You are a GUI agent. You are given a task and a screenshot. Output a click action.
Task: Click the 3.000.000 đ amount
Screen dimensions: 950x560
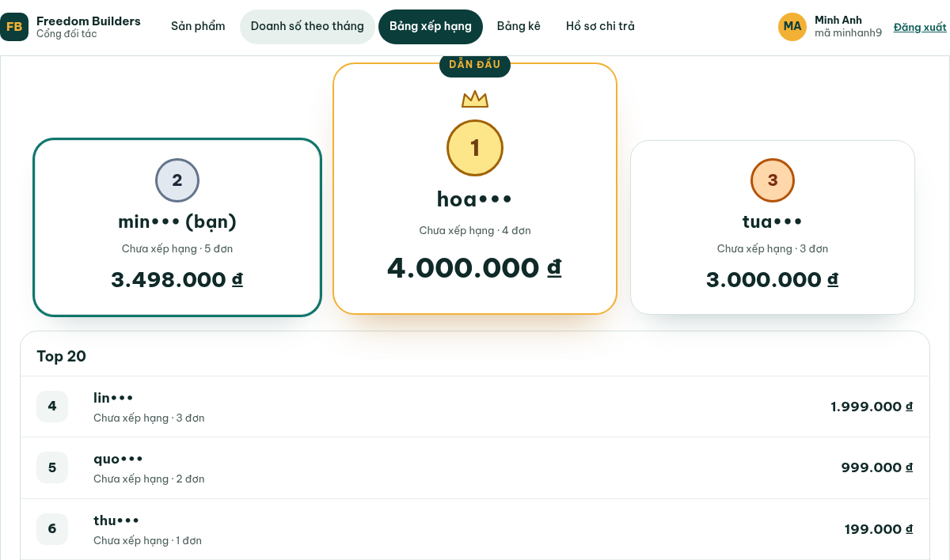click(x=773, y=280)
